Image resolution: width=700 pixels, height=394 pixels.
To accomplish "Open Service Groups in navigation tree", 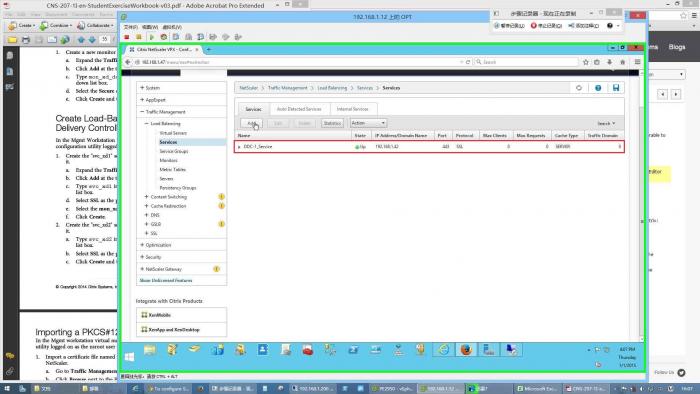I will click(174, 151).
